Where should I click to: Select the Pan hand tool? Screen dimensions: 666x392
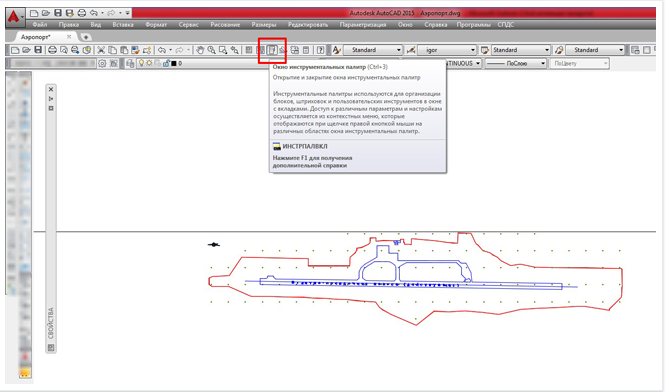200,50
